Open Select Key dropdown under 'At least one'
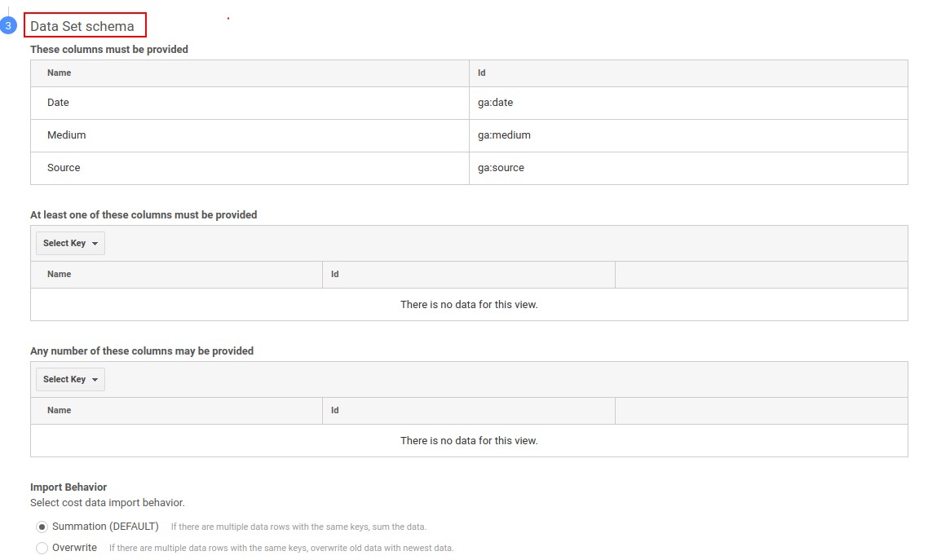The height and width of the screenshot is (560, 941). point(70,243)
